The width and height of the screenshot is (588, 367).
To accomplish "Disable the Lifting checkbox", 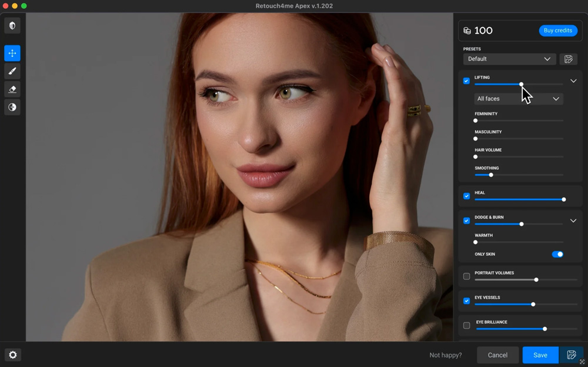I will (466, 81).
